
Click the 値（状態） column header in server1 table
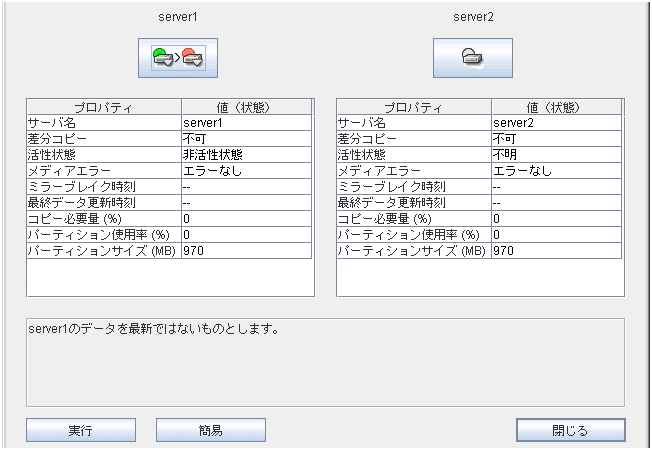pos(246,107)
